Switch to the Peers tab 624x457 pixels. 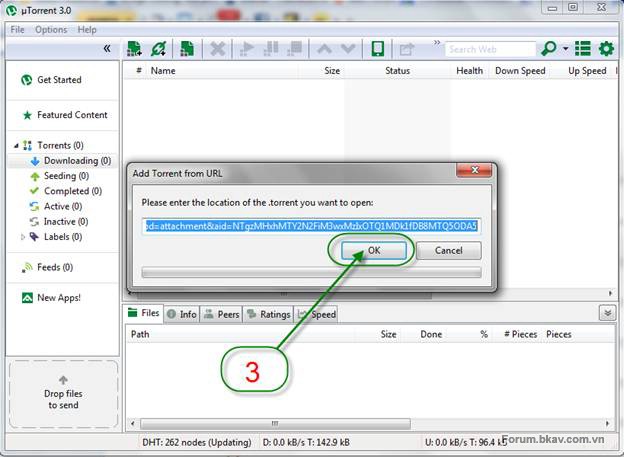click(x=221, y=314)
